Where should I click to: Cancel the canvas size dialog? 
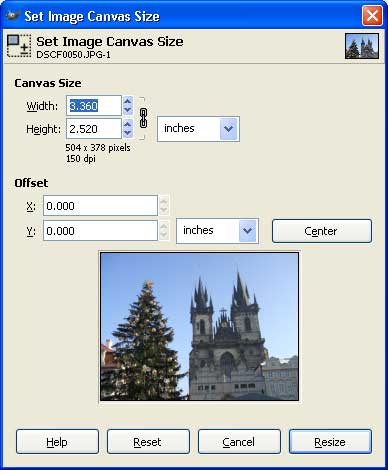[239, 442]
